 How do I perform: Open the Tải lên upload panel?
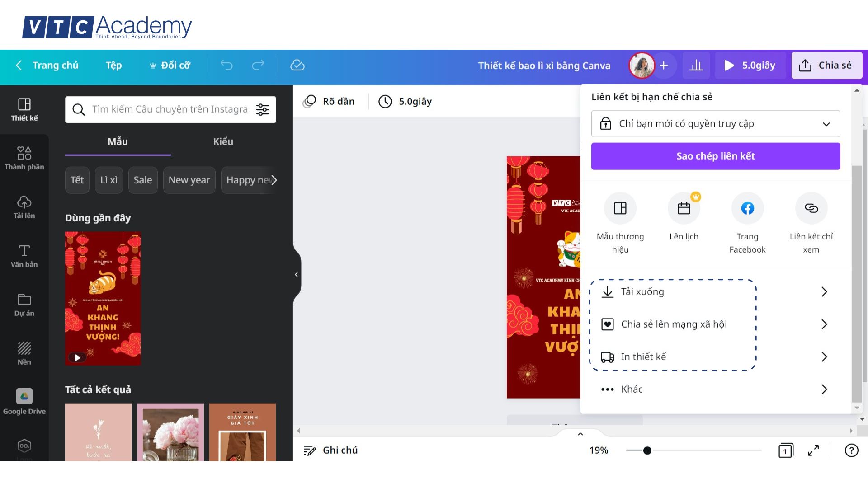click(x=24, y=207)
